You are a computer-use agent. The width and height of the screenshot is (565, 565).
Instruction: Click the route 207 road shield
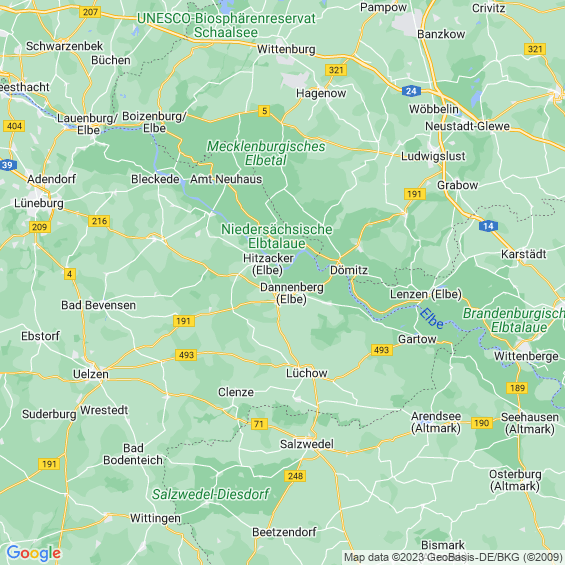pos(90,12)
